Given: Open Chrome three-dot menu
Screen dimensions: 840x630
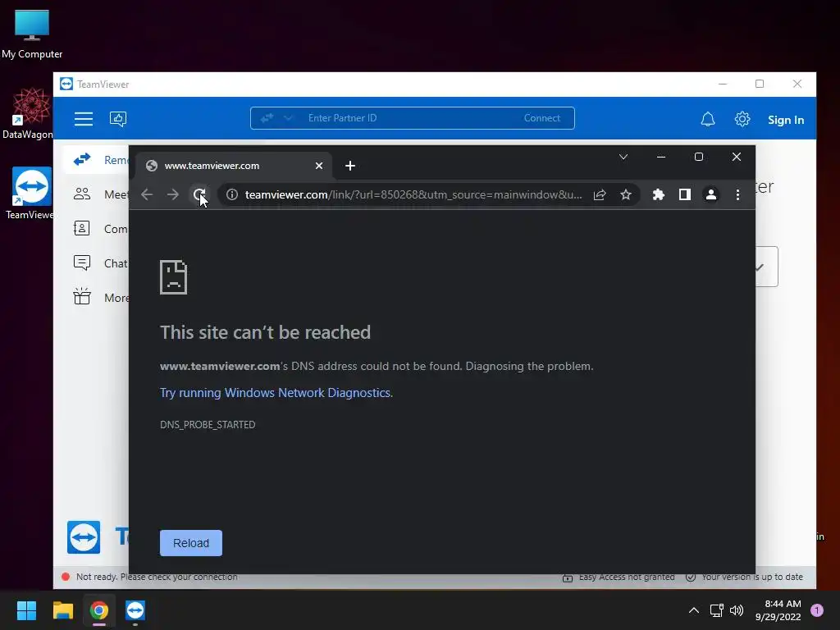Looking at the screenshot, I should (737, 194).
